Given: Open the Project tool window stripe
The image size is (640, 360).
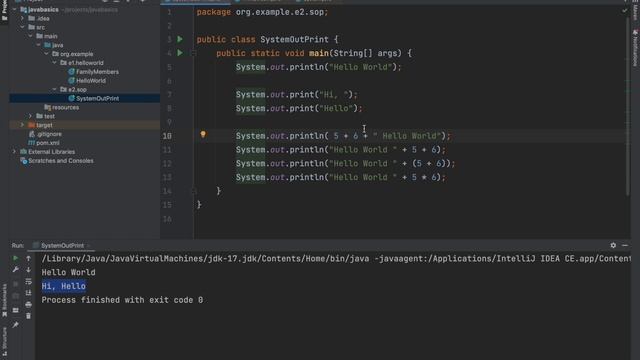Looking at the screenshot, I should point(4,11).
